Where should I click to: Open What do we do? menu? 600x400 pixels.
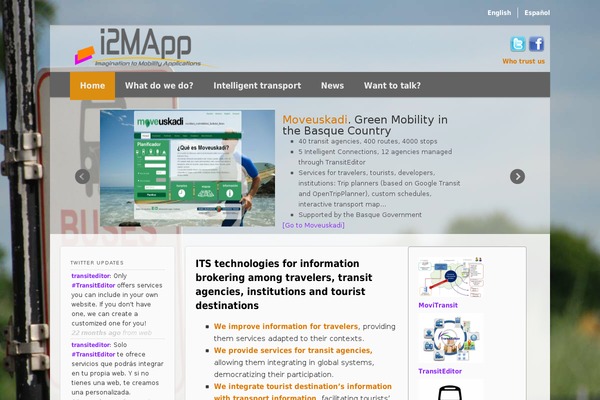[x=159, y=86]
